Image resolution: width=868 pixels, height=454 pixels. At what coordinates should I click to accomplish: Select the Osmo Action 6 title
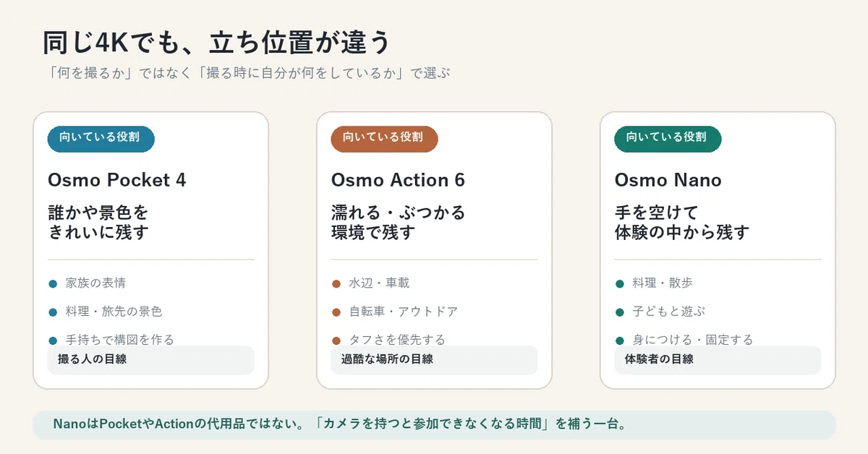[x=398, y=180]
